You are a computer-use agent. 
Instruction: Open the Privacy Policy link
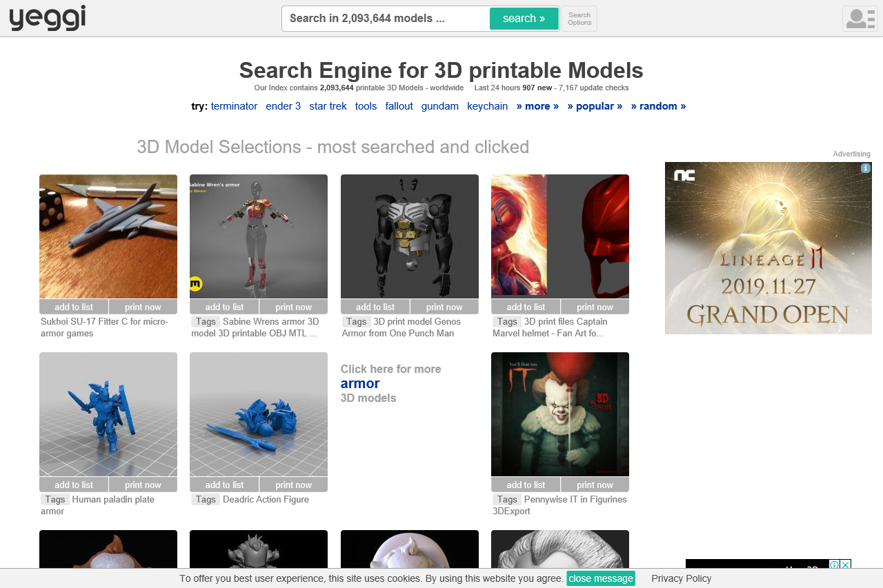point(681,578)
